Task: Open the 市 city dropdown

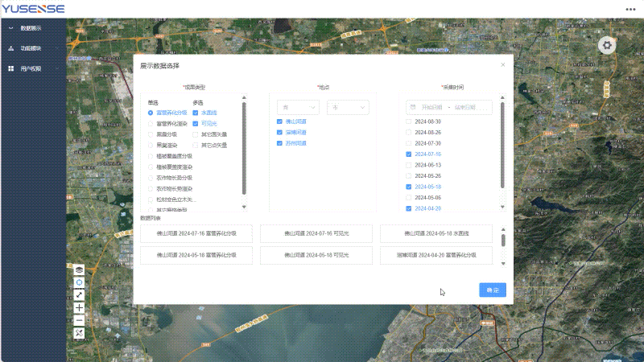Action: click(347, 106)
